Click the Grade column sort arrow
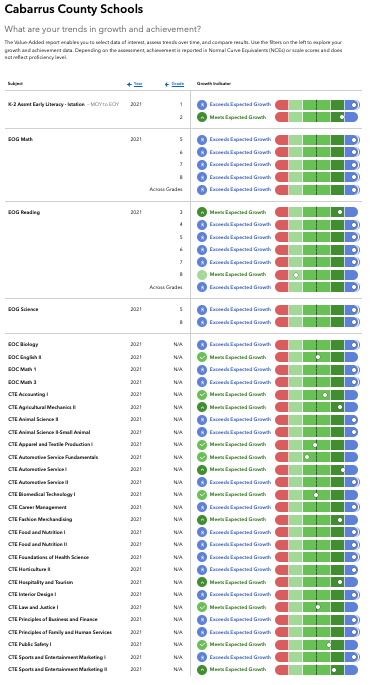The height and width of the screenshot is (685, 380). (x=167, y=84)
